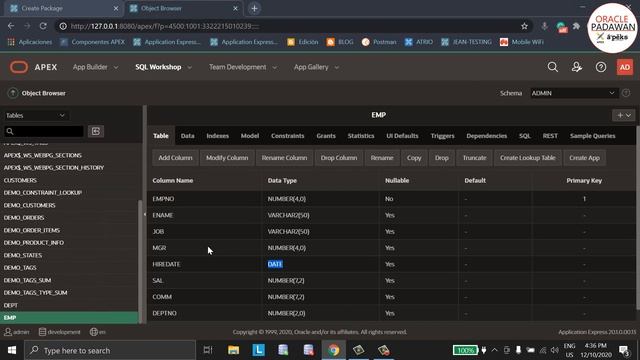The image size is (640, 360).
Task: Click the EMPNO column name cell
Action: click(163, 199)
